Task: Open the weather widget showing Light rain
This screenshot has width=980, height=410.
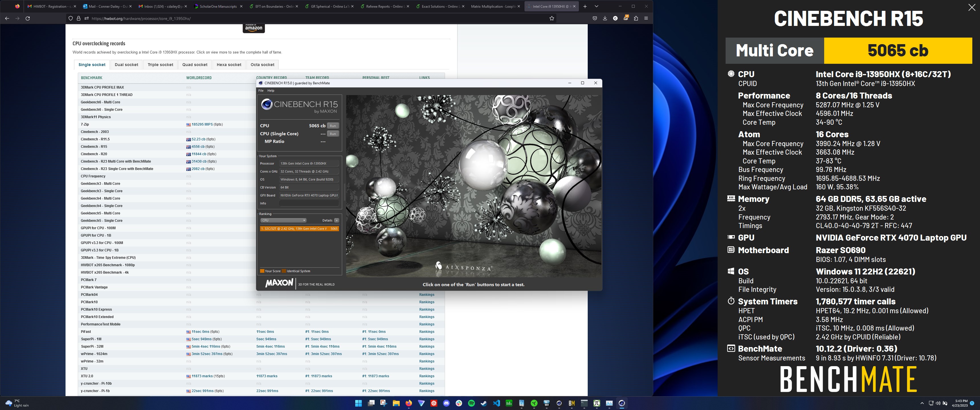Action: (x=17, y=403)
